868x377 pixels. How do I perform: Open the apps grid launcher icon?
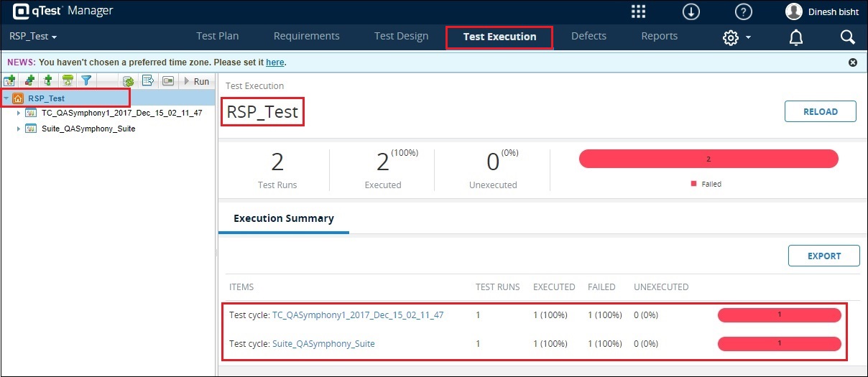click(638, 12)
